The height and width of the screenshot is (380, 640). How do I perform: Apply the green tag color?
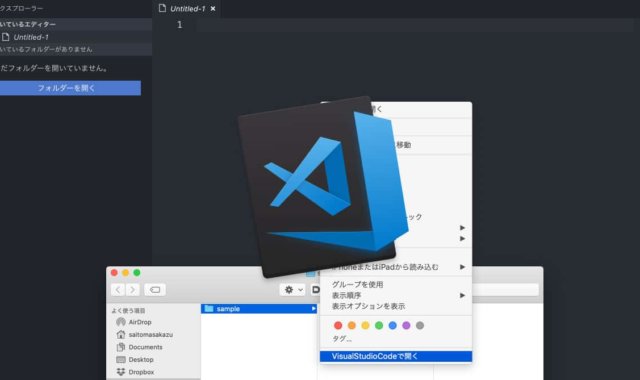[379, 325]
